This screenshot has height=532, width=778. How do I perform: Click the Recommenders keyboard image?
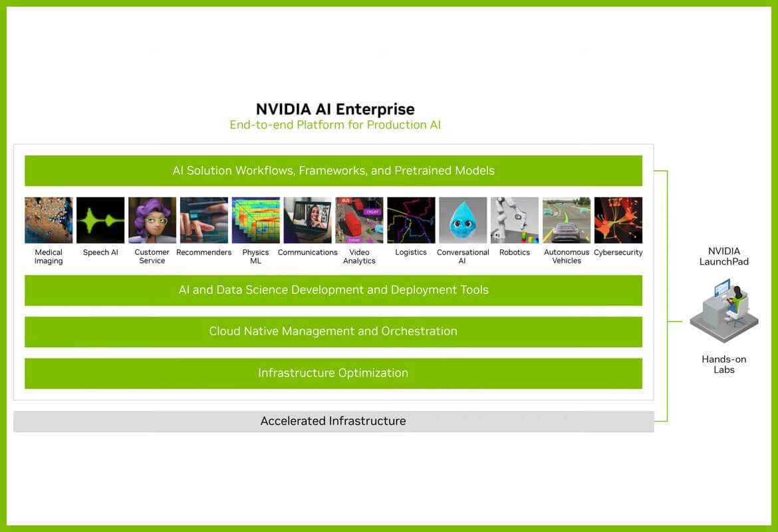tap(204, 220)
